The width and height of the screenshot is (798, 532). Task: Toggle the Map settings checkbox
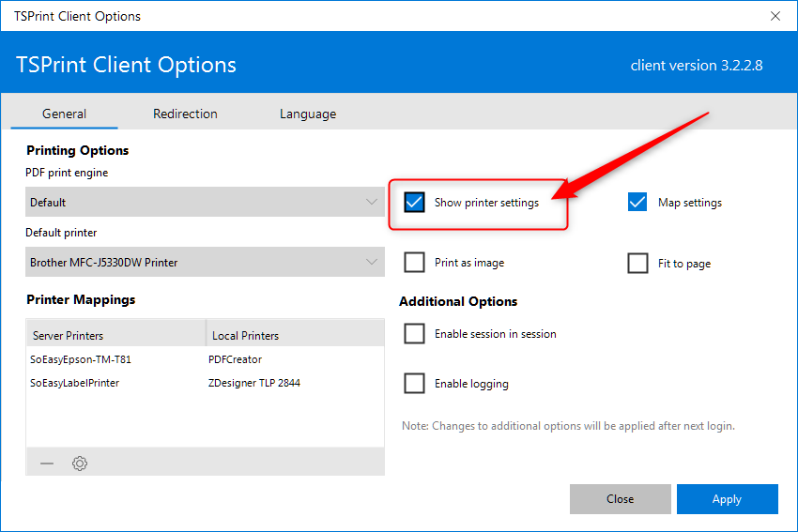[637, 202]
